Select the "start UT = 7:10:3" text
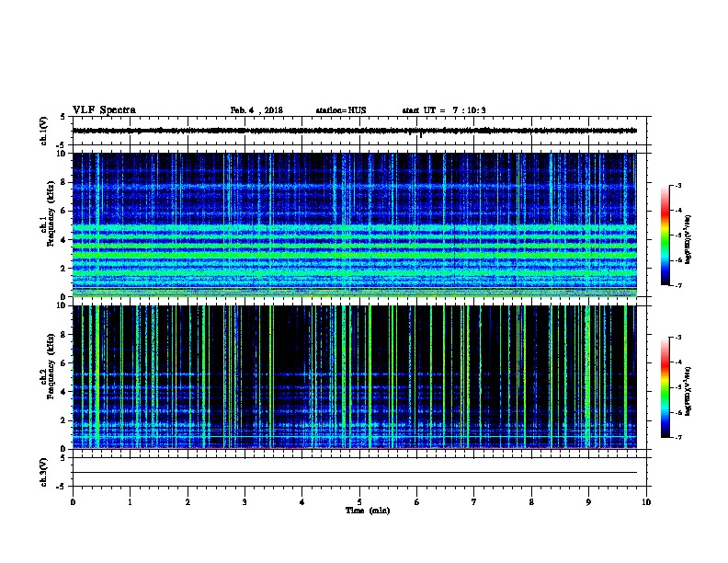This screenshot has height=563, width=728. coord(444,110)
